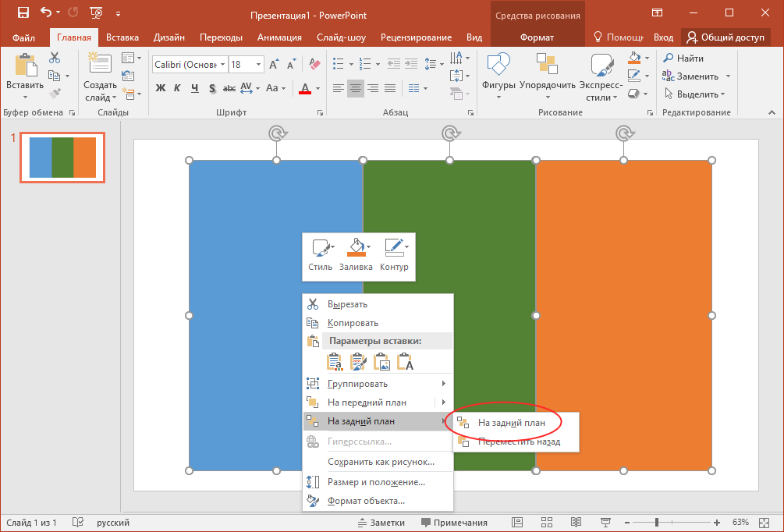
Task: Open Экспресс-стили quick styles
Action: (601, 77)
